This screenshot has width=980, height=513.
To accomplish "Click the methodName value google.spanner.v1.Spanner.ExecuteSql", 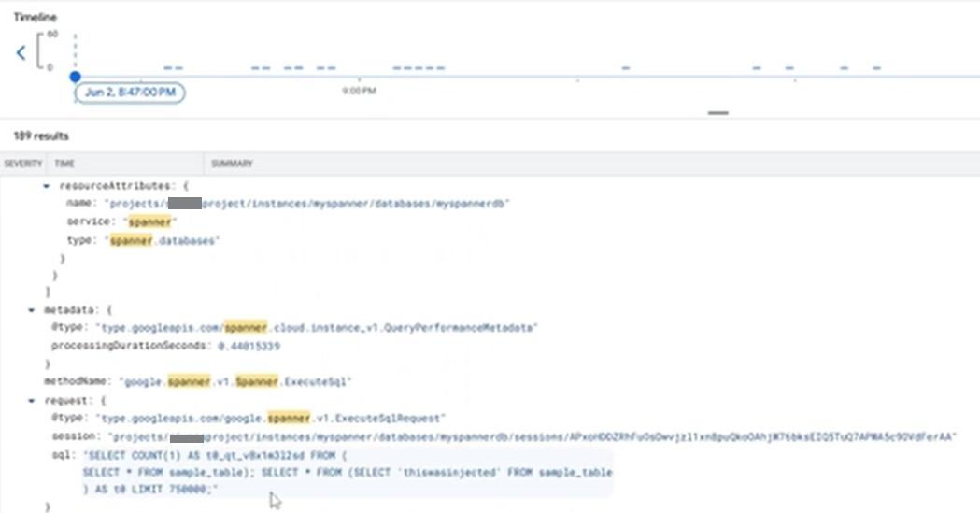I will click(x=234, y=382).
